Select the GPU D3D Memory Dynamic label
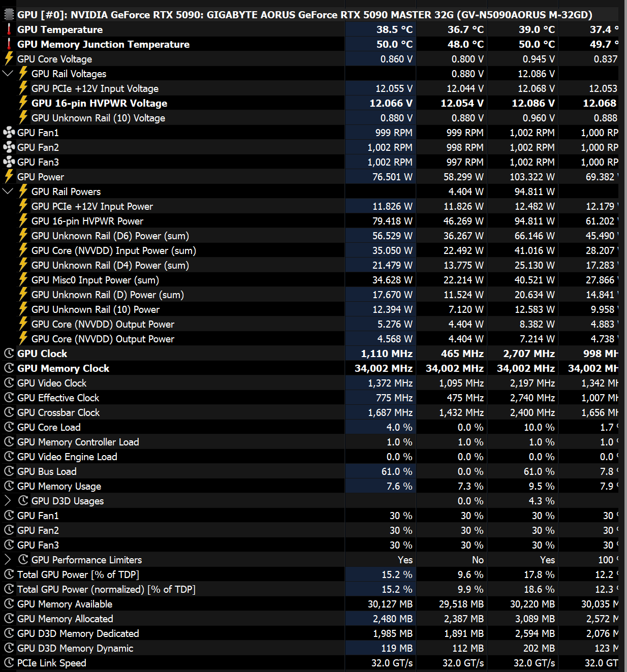The height and width of the screenshot is (672, 627). [x=75, y=648]
